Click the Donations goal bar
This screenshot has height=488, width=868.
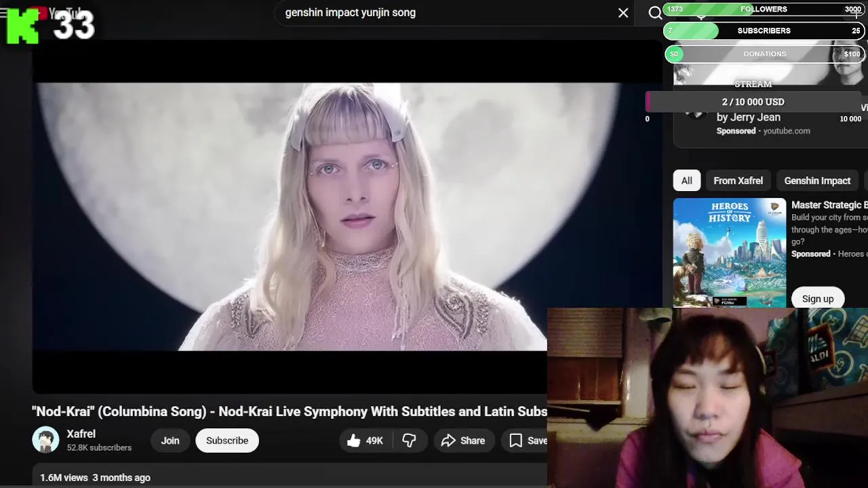[764, 54]
